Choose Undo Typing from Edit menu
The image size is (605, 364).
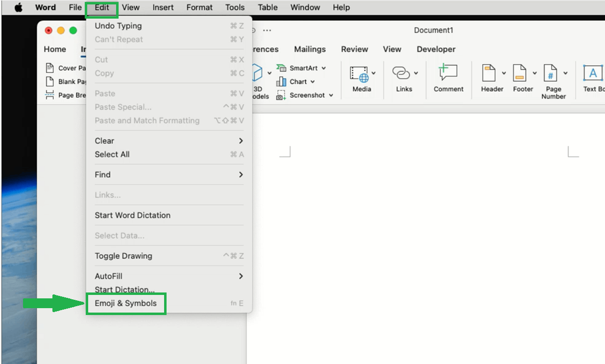click(169, 26)
